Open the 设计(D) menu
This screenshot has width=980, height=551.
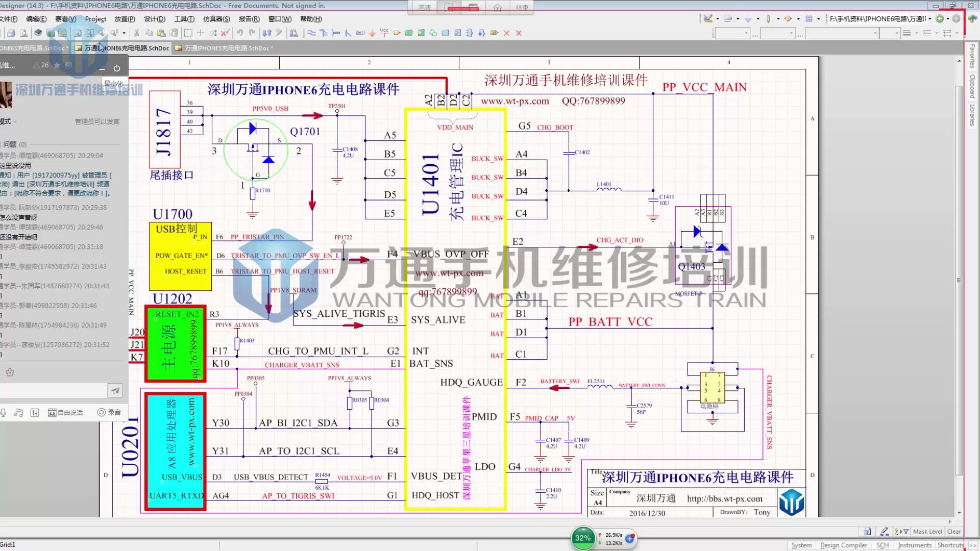tap(154, 19)
